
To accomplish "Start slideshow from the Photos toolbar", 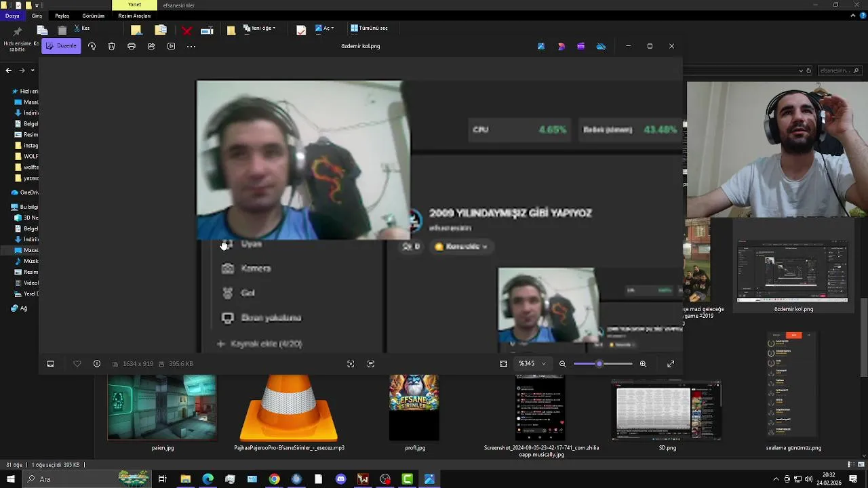I will click(x=171, y=46).
